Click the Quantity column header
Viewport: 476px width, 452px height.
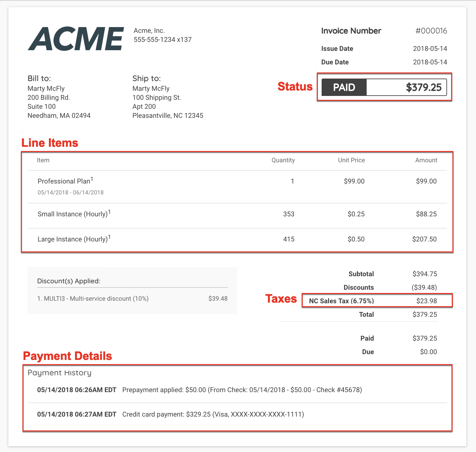click(x=283, y=160)
